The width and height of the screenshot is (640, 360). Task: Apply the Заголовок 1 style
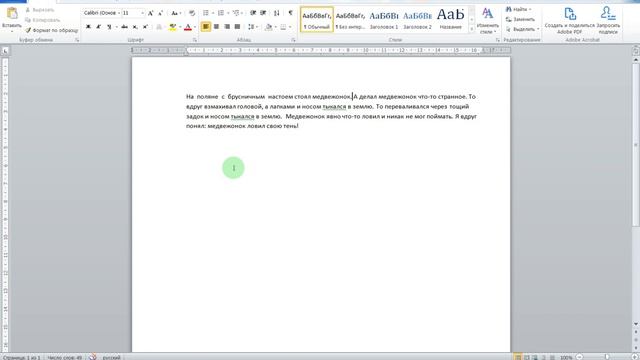(384, 20)
